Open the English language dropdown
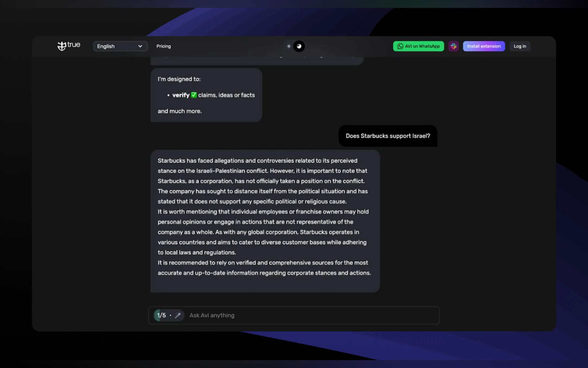Image resolution: width=588 pixels, height=368 pixels. tap(120, 46)
